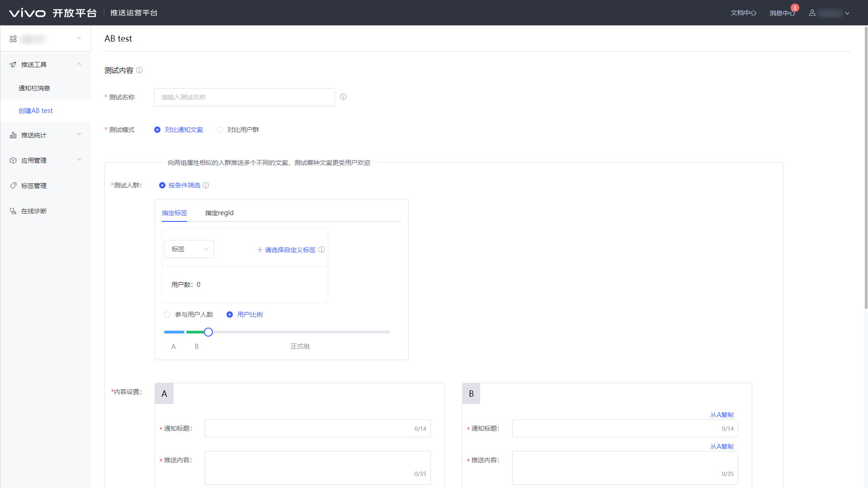Click 请选择自定义标签 link
This screenshot has width=868, height=488.
click(x=286, y=250)
